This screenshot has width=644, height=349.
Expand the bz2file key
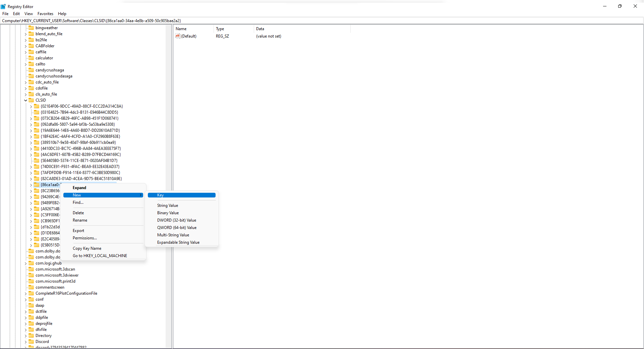click(x=25, y=40)
